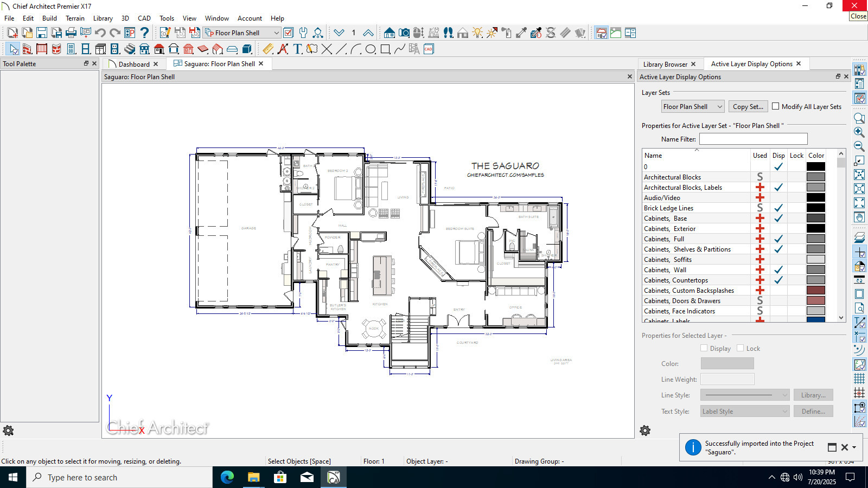Viewport: 868px width, 488px height.
Task: Click the Name Filter input field
Action: [x=753, y=139]
